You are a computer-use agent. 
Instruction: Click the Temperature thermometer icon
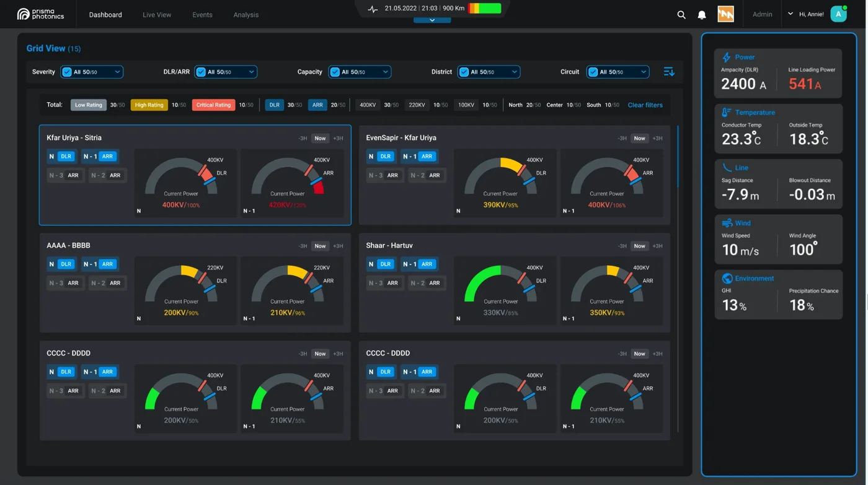point(727,112)
